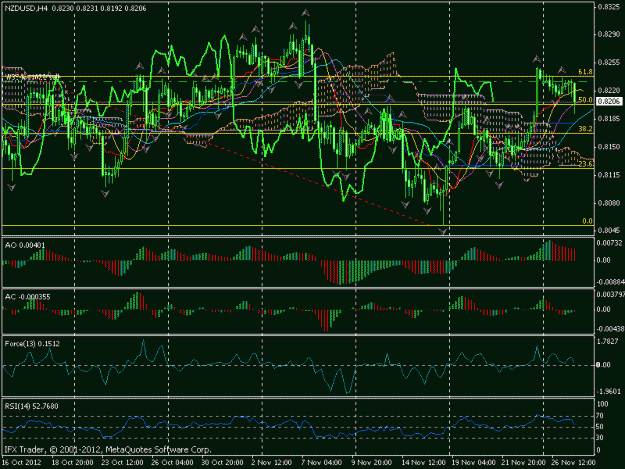
Task: Click the RSI(14) 52.7680 indicator label
Action: pyautogui.click(x=31, y=406)
